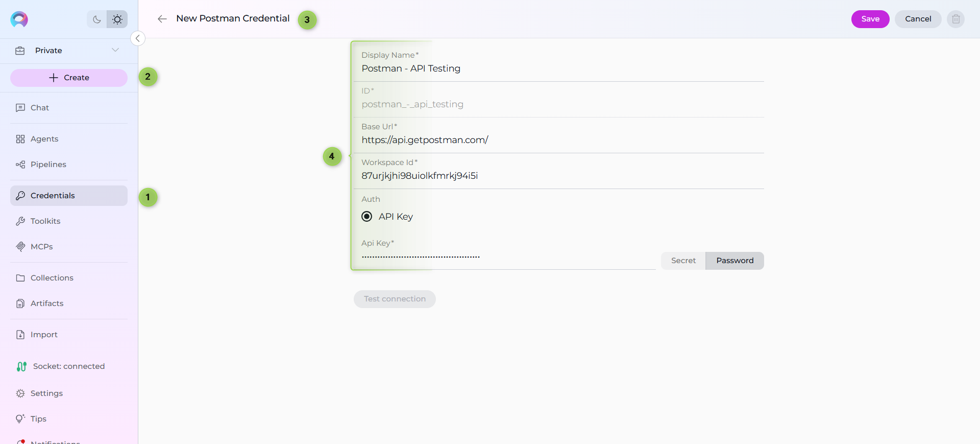Switch to light mode sun icon
Viewport: 980px width, 444px height.
(x=117, y=19)
